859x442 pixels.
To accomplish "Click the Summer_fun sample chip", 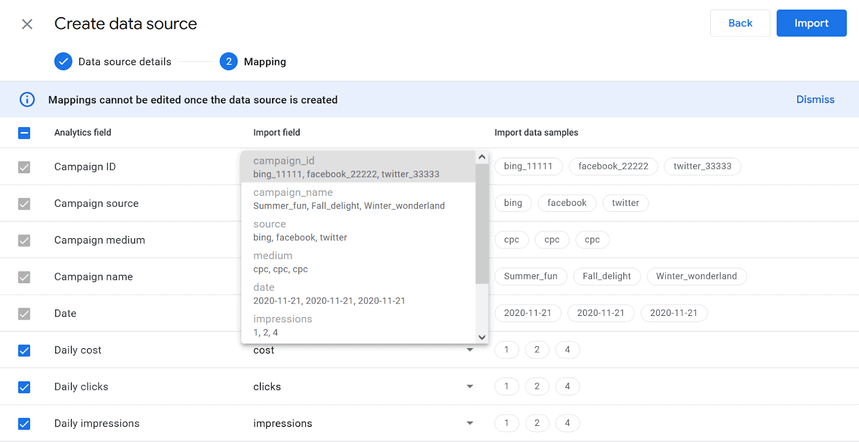I will point(531,277).
